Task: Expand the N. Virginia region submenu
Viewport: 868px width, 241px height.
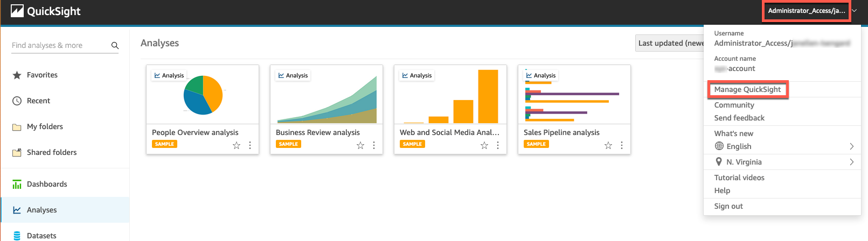Action: pos(851,162)
